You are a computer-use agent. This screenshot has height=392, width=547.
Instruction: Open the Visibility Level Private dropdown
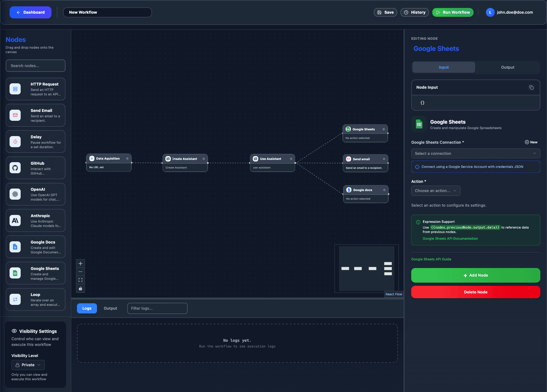(x=28, y=365)
